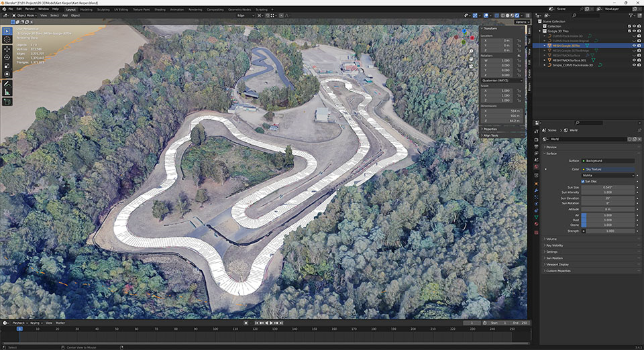Switch to the Geometry Nodes workspace tab

coord(239,9)
